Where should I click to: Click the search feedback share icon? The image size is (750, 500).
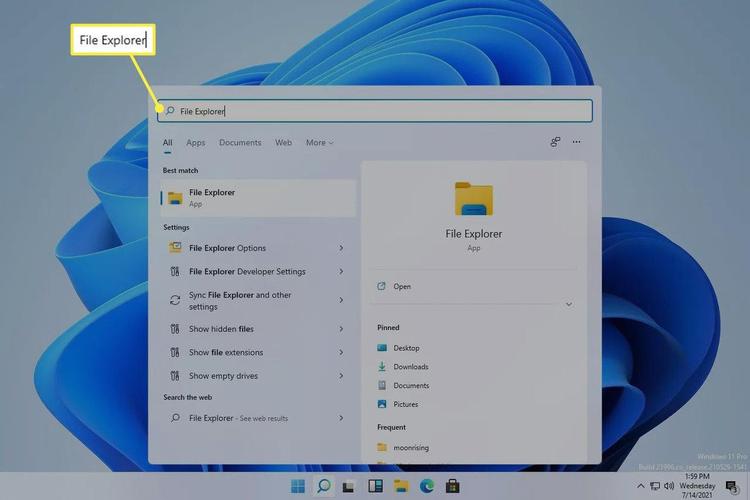pos(555,143)
